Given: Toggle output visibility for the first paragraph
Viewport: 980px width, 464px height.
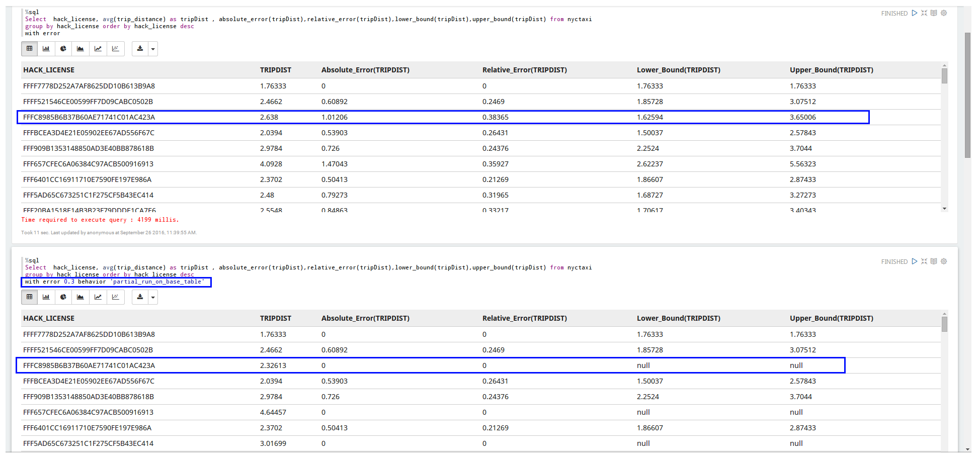Looking at the screenshot, I should (934, 13).
